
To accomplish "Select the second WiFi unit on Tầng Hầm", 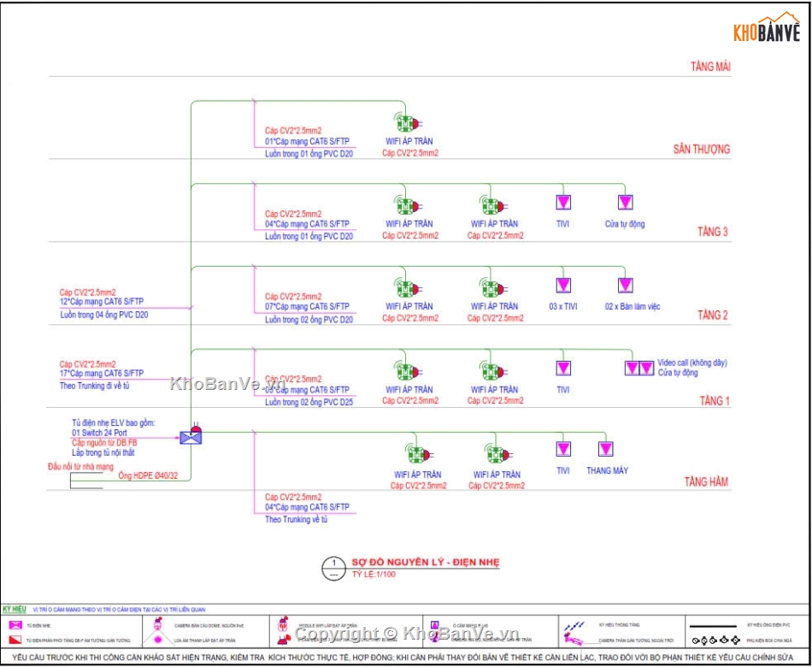I will coord(497,455).
